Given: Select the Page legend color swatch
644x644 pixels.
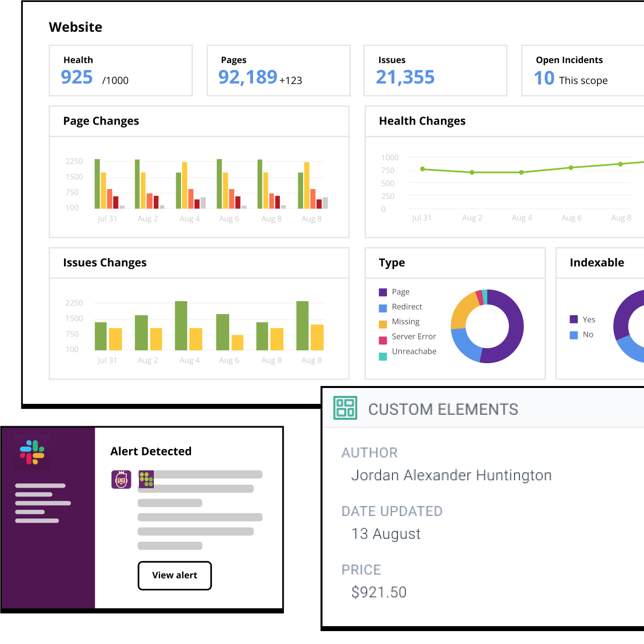Looking at the screenshot, I should pos(383,292).
